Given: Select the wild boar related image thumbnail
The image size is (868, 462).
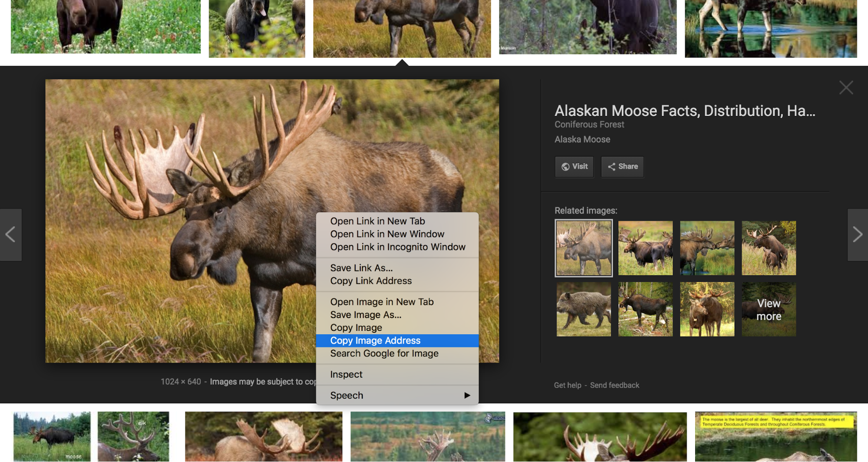Looking at the screenshot, I should click(x=584, y=310).
